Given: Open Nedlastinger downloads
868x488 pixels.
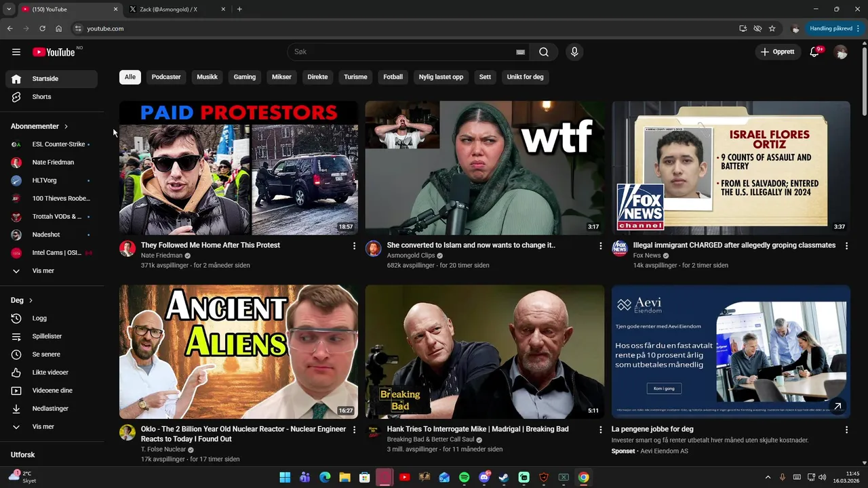Looking at the screenshot, I should click(52, 409).
